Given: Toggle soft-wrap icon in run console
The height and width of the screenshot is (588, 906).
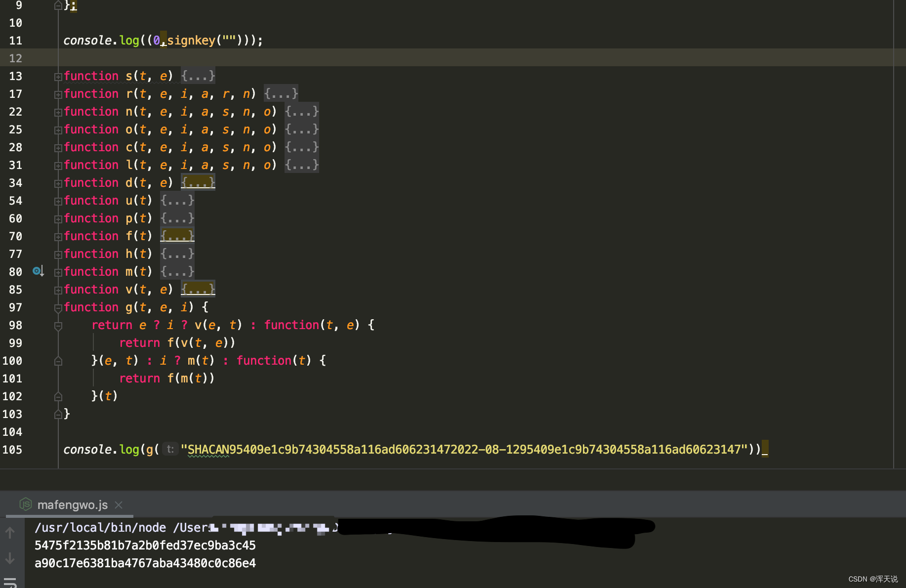Looking at the screenshot, I should pyautogui.click(x=10, y=582).
